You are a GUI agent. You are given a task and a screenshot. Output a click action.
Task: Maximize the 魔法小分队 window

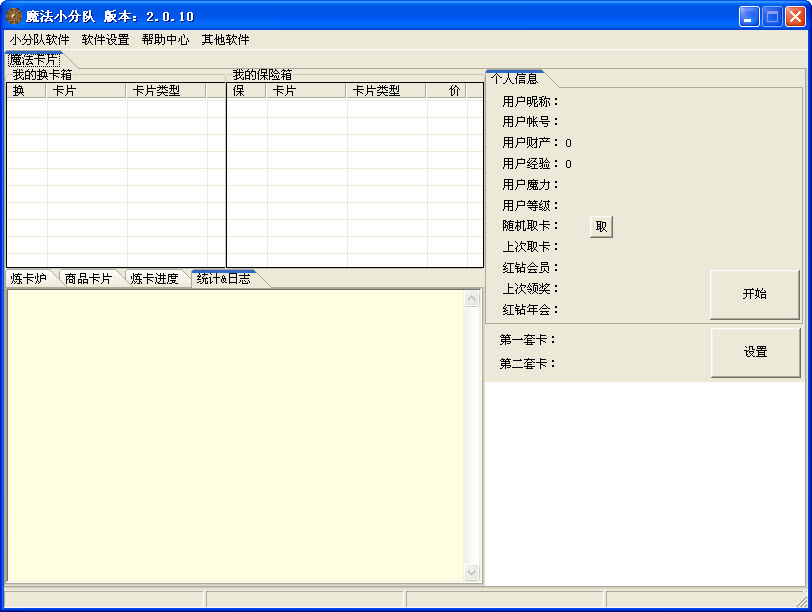(772, 17)
